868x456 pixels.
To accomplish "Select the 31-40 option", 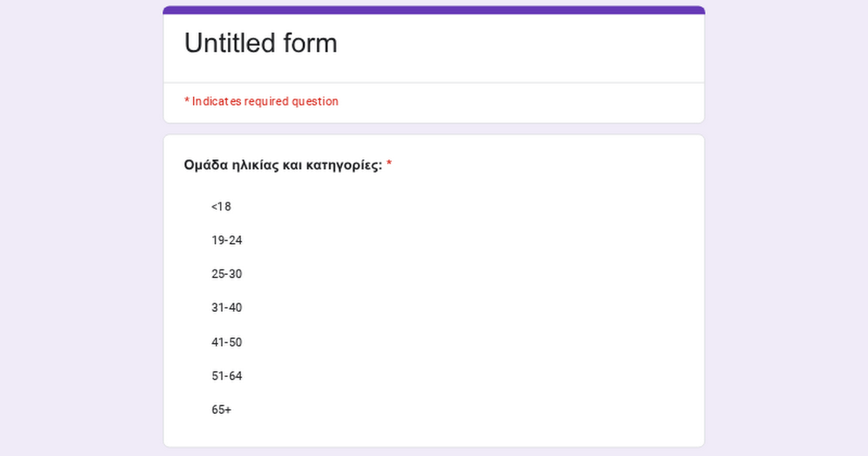I will (226, 308).
